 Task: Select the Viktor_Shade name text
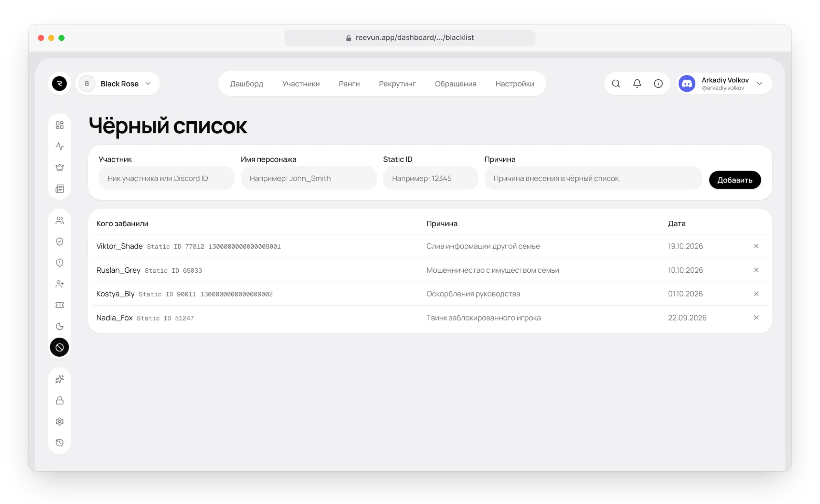[x=119, y=246]
